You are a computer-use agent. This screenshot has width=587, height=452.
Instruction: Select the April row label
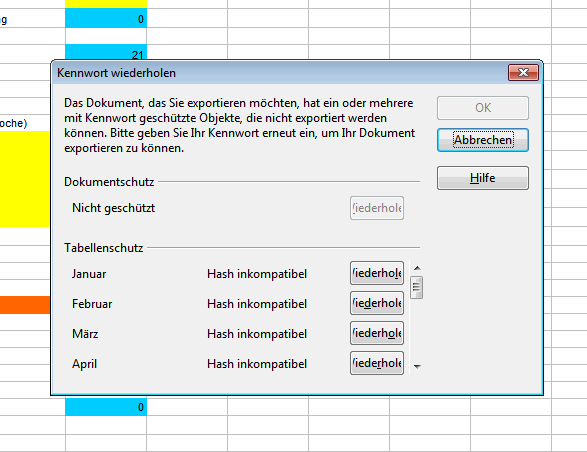(x=85, y=364)
